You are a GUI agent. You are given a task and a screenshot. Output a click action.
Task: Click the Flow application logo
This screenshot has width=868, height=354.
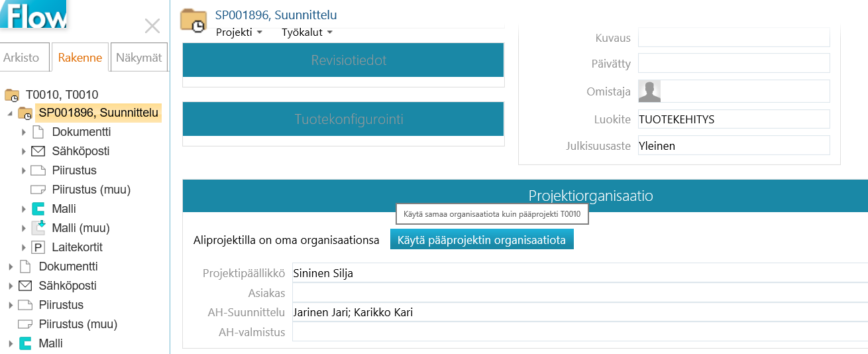(33, 15)
